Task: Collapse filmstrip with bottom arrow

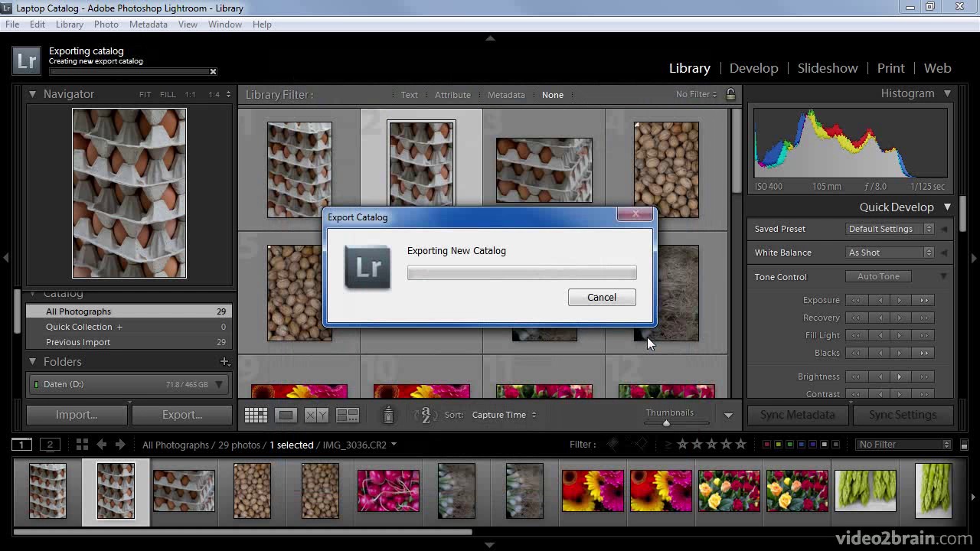Action: tap(490, 545)
